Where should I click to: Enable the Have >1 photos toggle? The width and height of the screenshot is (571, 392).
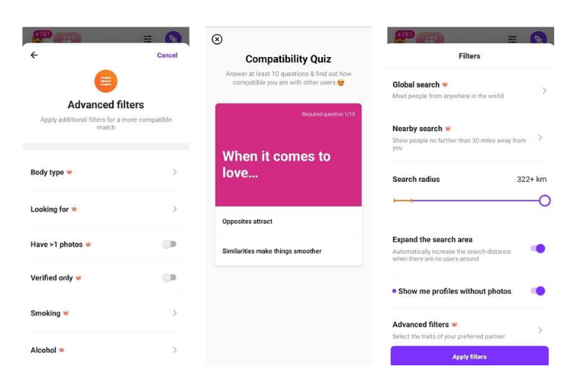tap(169, 244)
